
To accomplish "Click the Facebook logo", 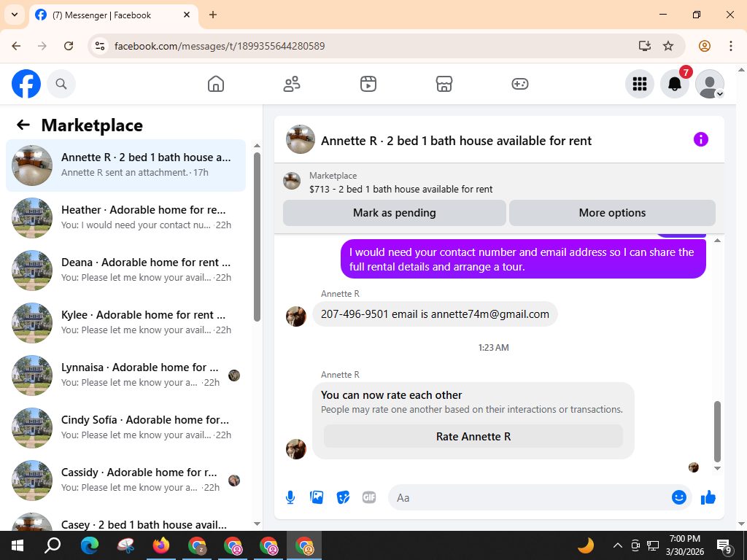I will tap(26, 84).
